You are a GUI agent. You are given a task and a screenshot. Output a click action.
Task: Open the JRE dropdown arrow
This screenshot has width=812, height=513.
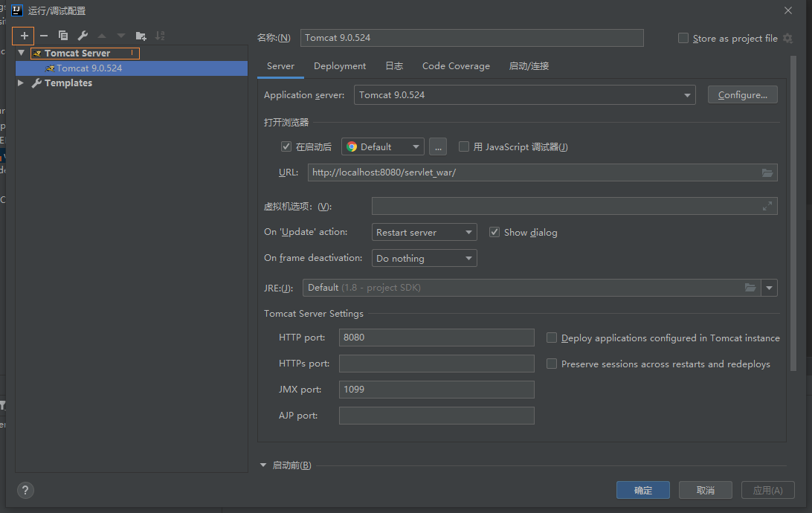pos(769,288)
